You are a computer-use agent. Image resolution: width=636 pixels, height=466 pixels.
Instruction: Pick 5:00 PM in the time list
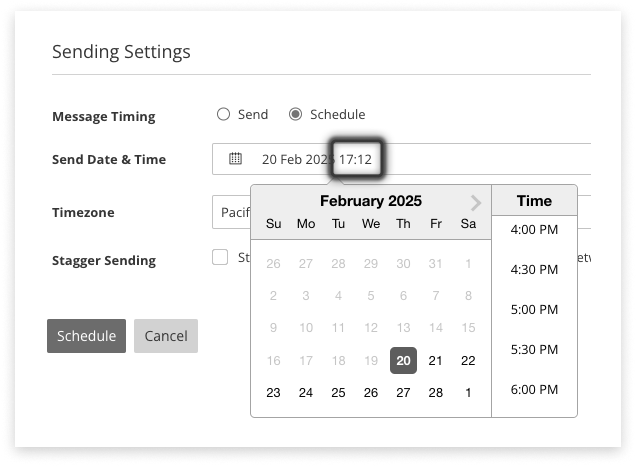[x=534, y=310]
